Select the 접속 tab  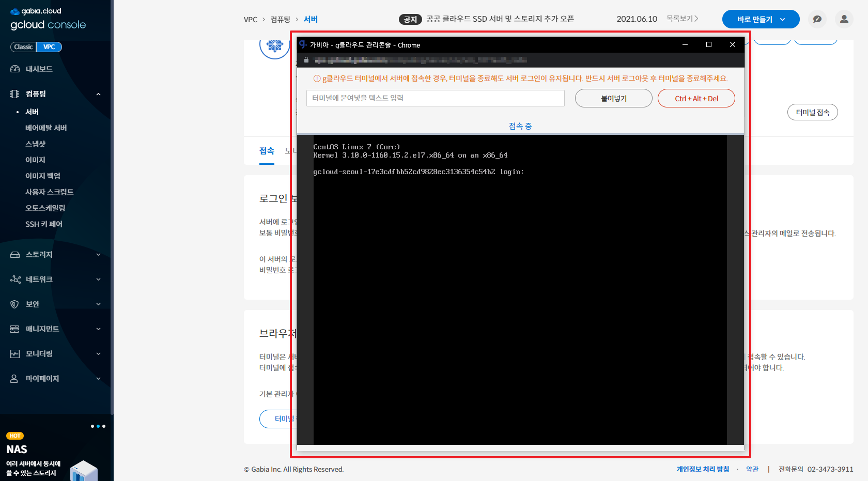pyautogui.click(x=267, y=151)
